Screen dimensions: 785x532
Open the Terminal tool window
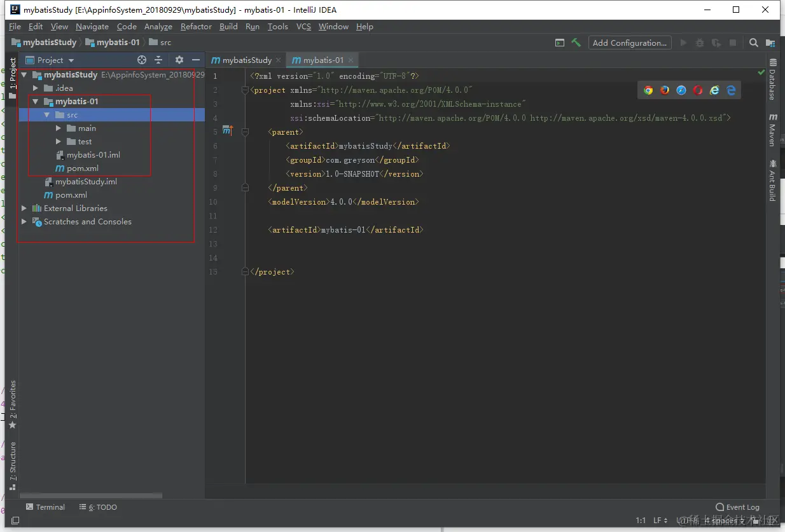[x=45, y=507]
